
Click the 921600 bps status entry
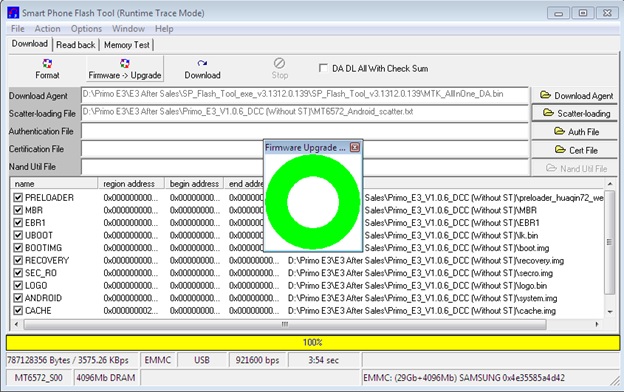point(257,360)
